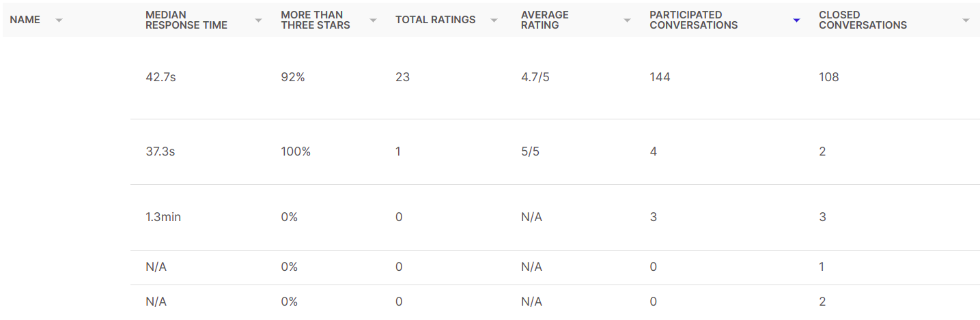Click the 42.7s median response time cell
The image size is (980, 320).
click(160, 77)
